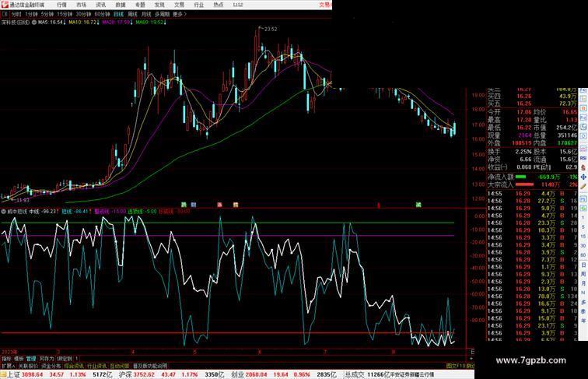Click the 总成交 total turnover figure
The height and width of the screenshot is (379, 588).
pos(378,374)
